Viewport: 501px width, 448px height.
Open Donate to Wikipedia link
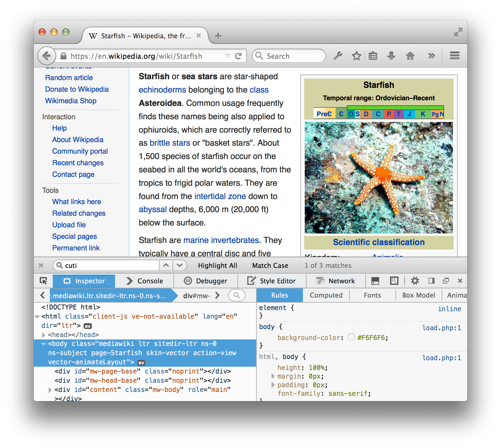pyautogui.click(x=77, y=89)
